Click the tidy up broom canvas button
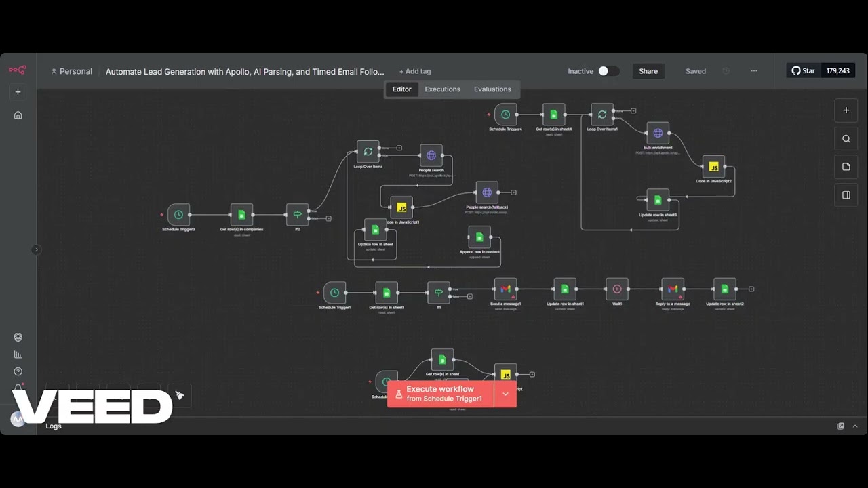 point(180,395)
